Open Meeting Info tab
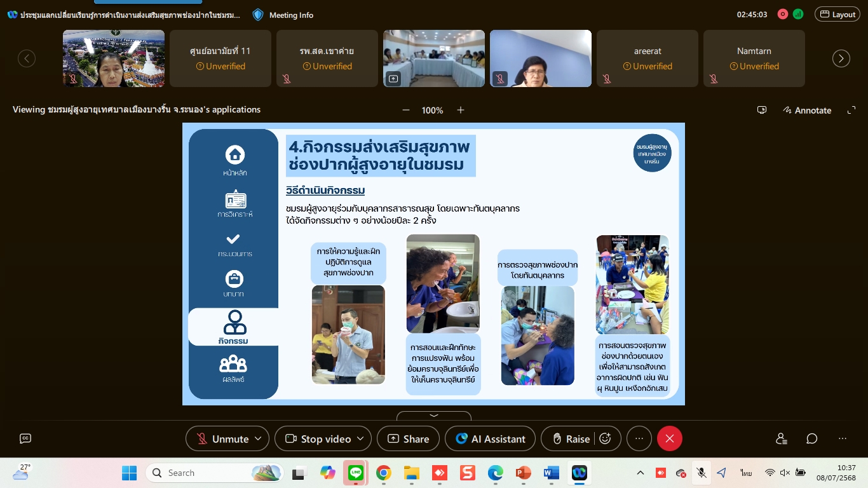Viewport: 868px width, 488px height. pyautogui.click(x=283, y=15)
